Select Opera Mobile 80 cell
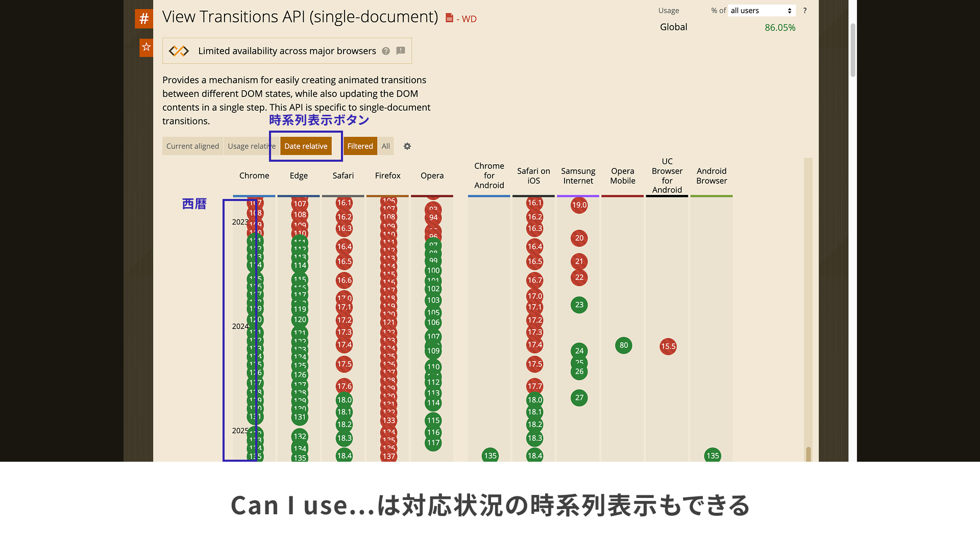Screen dimensions: 980x551 pos(624,345)
